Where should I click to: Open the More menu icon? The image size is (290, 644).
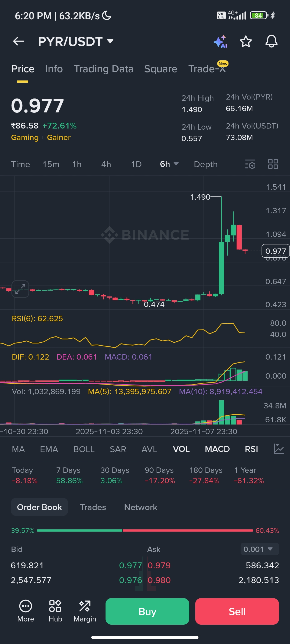[x=26, y=611]
